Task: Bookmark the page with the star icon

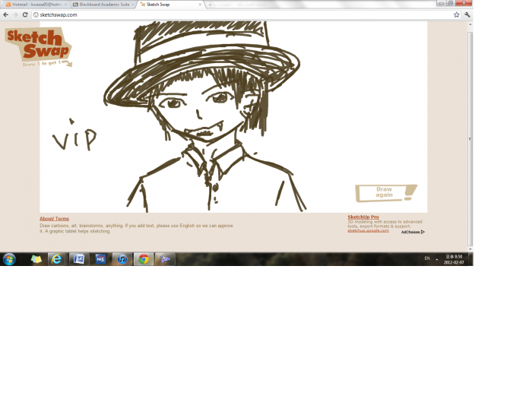Action: [456, 14]
